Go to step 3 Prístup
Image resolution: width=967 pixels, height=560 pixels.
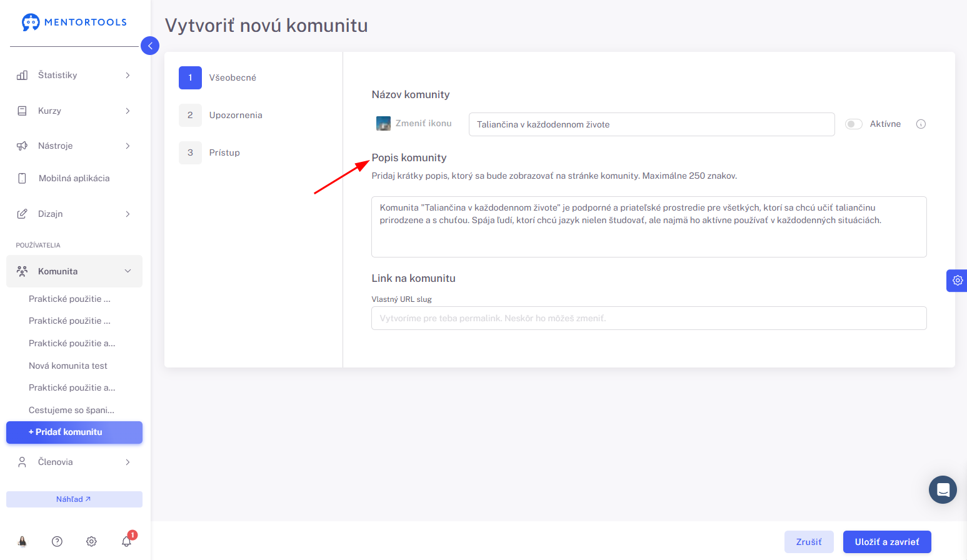(209, 152)
